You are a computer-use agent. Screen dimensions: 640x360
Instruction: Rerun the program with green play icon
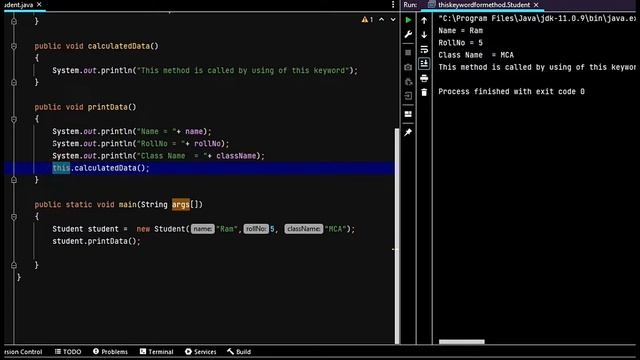[408, 20]
